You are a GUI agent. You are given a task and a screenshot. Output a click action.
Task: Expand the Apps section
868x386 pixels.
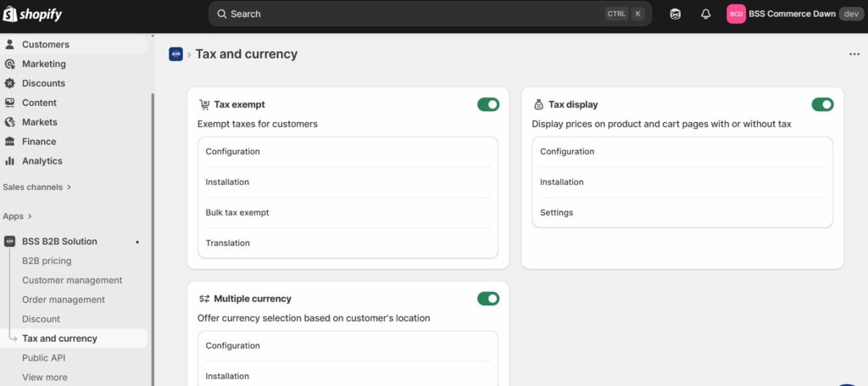point(17,216)
